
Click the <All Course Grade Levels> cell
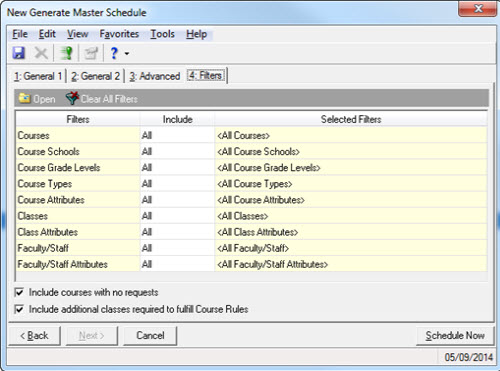[x=351, y=168]
